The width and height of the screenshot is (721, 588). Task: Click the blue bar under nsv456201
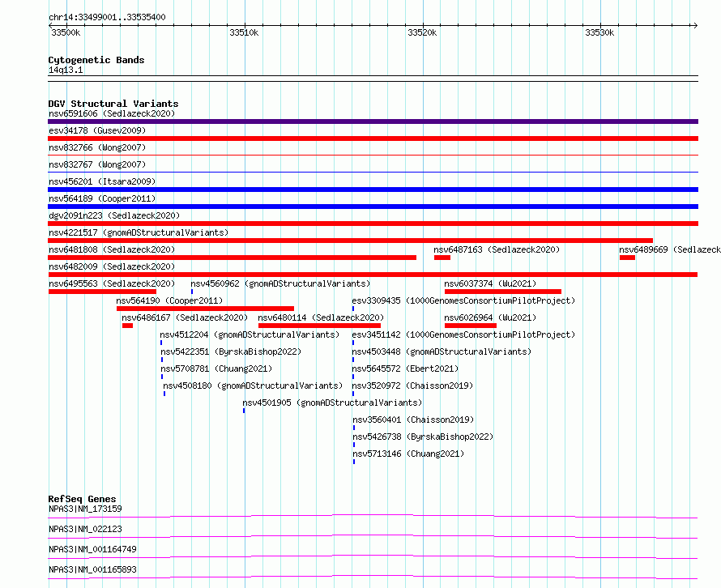click(373, 190)
